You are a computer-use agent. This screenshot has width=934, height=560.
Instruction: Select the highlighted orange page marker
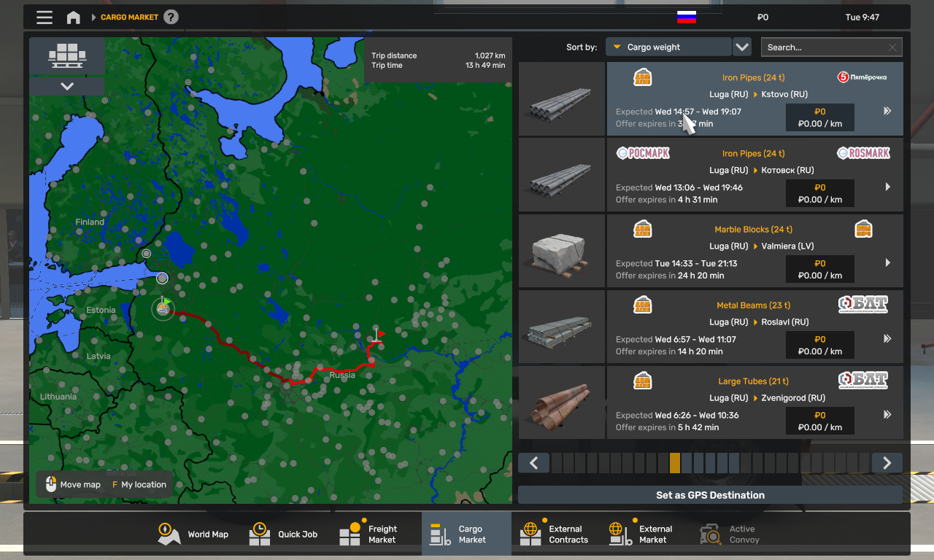[x=675, y=463]
